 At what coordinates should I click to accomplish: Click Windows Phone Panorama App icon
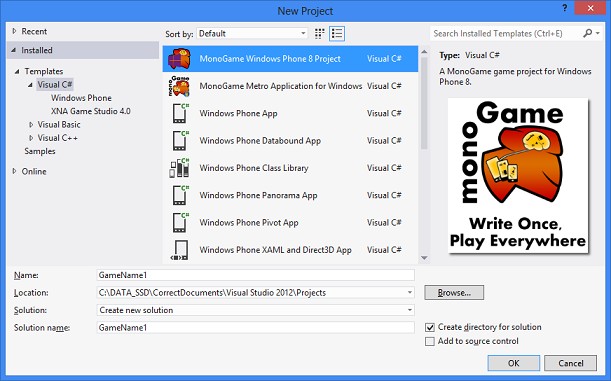[180, 195]
